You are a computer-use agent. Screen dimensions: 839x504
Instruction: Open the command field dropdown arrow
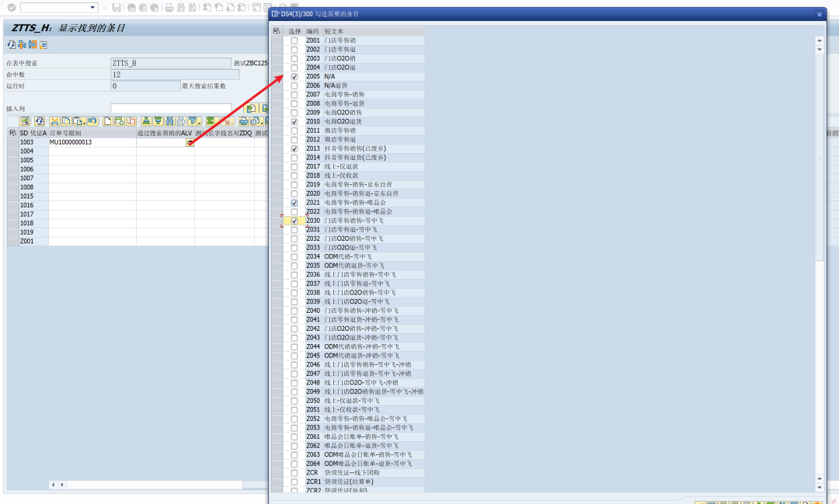92,8
